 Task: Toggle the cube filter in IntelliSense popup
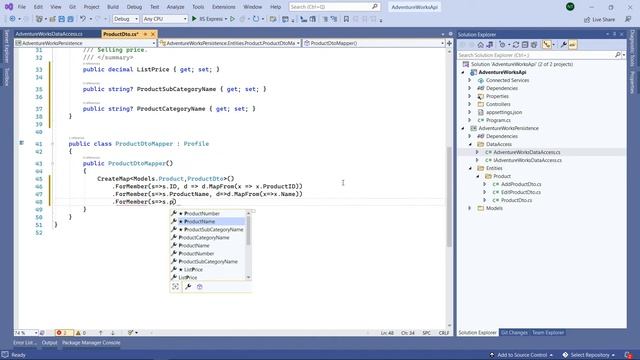[200, 287]
